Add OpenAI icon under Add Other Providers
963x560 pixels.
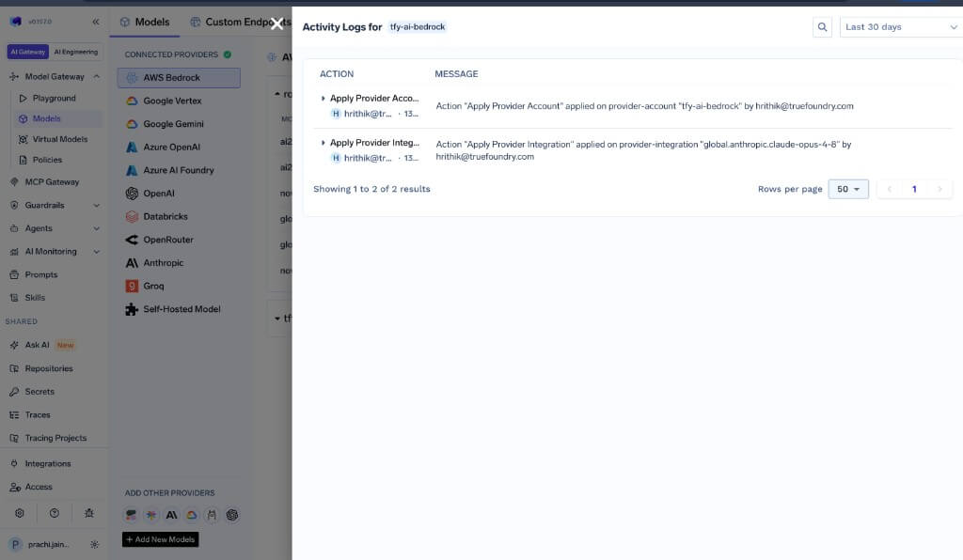(x=232, y=515)
